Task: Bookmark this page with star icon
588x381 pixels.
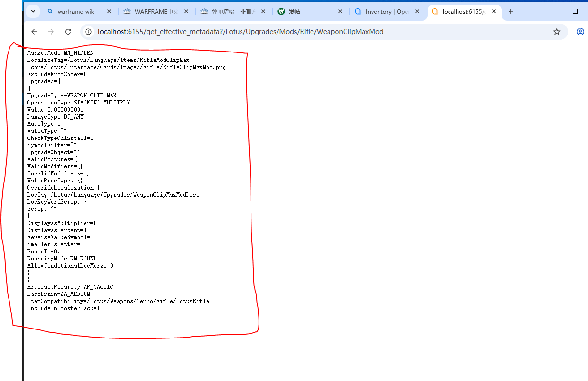Action: (557, 32)
